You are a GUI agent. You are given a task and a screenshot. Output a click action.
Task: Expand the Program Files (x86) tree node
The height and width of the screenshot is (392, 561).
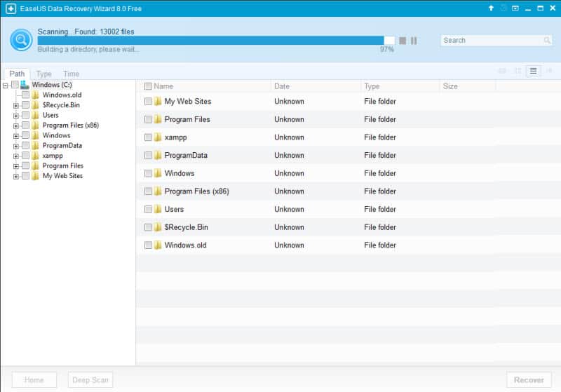tap(15, 126)
